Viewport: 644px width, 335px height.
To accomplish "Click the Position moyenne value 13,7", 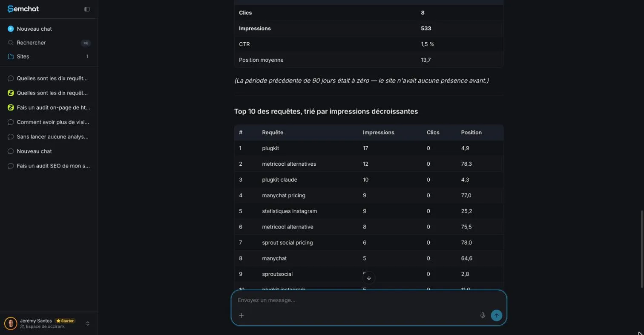I will click(x=425, y=60).
